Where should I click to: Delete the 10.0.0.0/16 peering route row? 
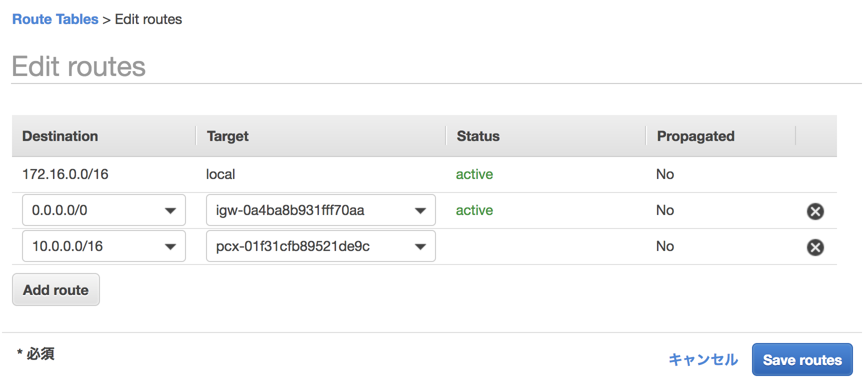(x=815, y=247)
